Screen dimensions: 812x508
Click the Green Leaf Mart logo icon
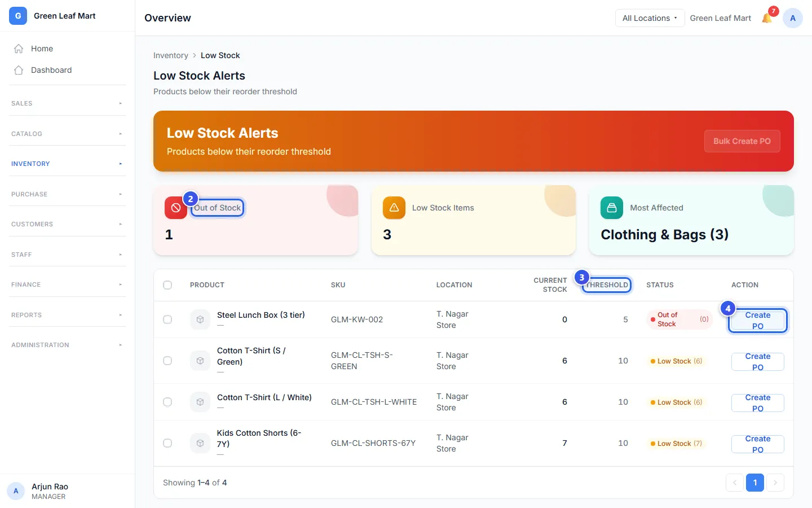tap(18, 16)
